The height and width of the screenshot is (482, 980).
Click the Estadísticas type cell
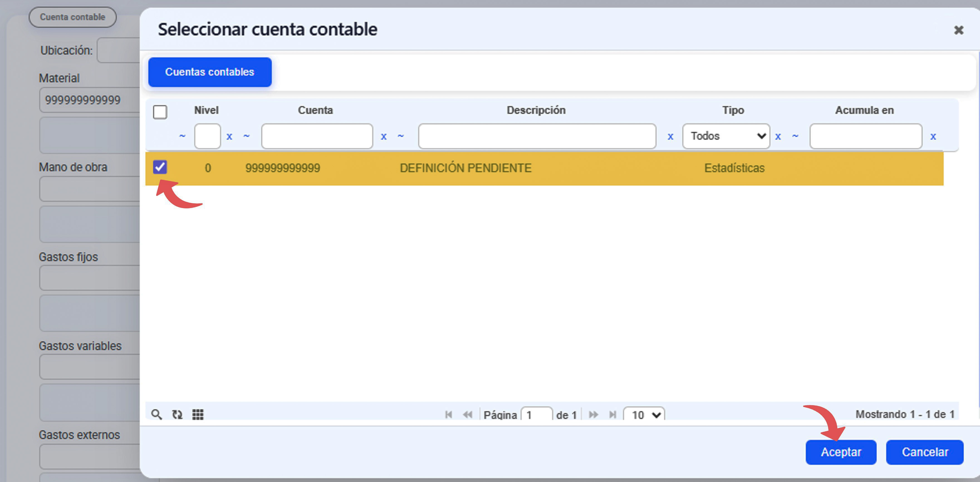tap(734, 168)
